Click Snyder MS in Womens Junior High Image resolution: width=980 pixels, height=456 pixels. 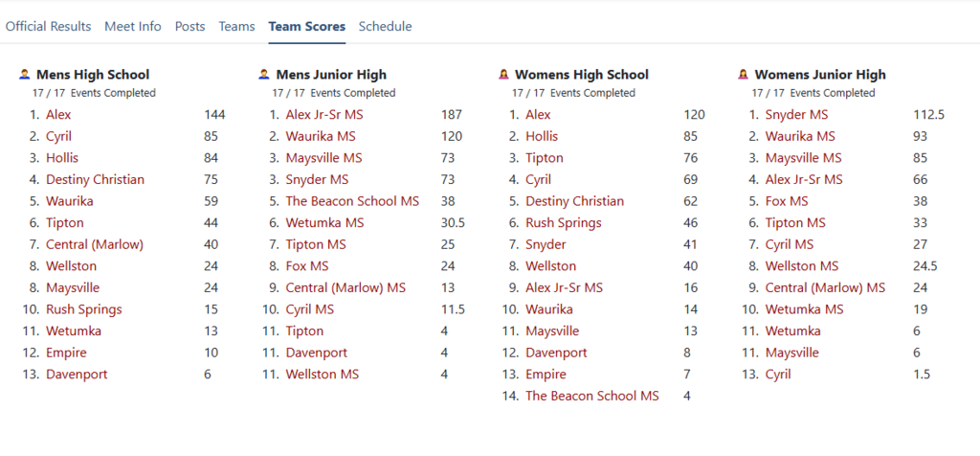pyautogui.click(x=798, y=114)
